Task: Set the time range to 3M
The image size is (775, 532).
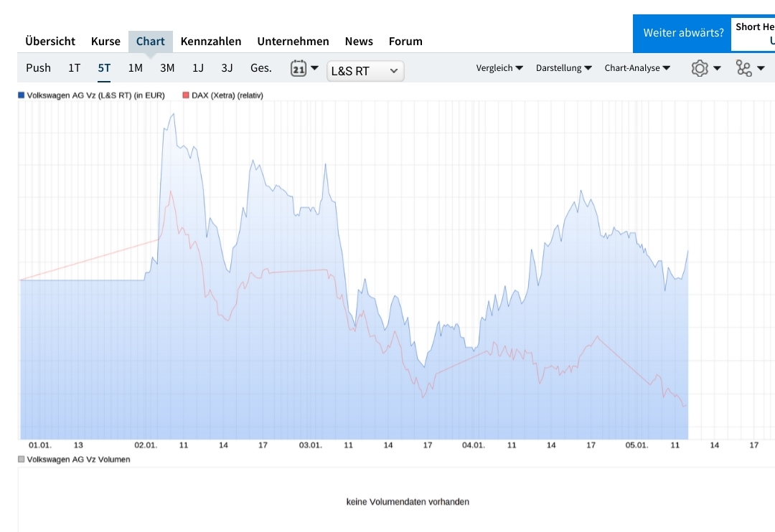Action: pyautogui.click(x=167, y=68)
